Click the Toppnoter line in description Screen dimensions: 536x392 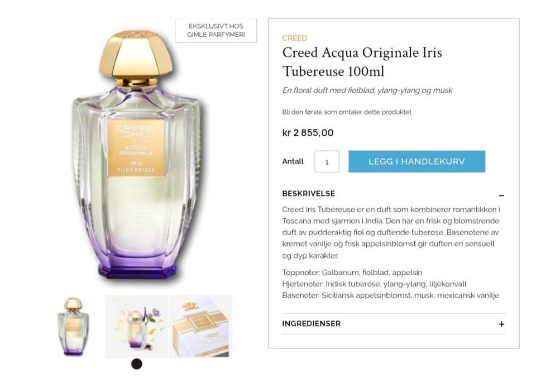coord(352,273)
